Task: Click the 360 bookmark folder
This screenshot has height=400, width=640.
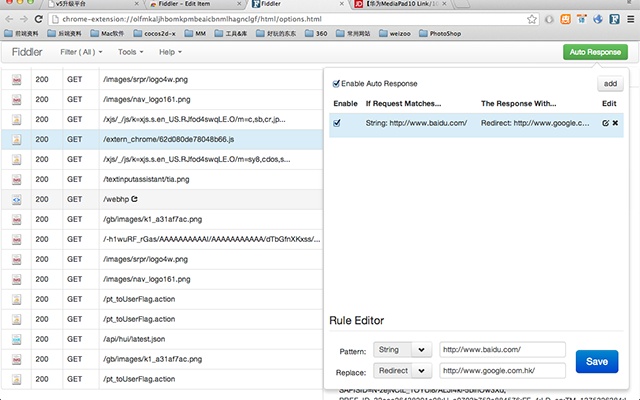Action: [x=316, y=33]
